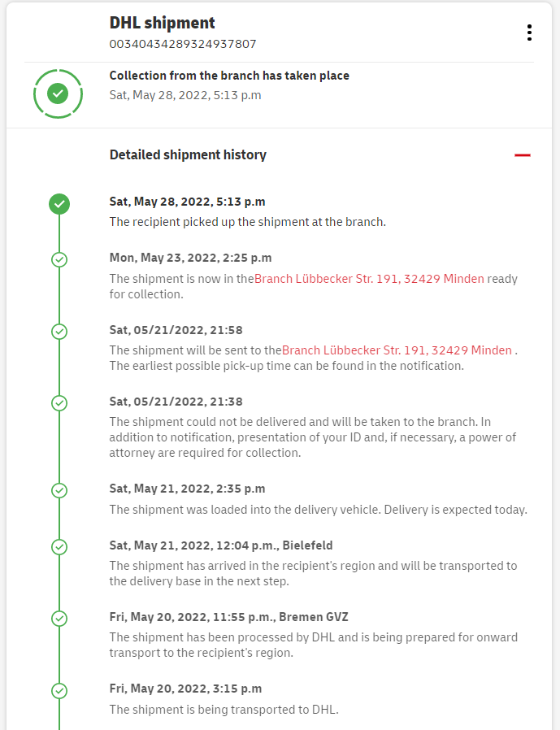The width and height of the screenshot is (560, 730).
Task: Click the large green collection status icon
Action: (x=58, y=94)
